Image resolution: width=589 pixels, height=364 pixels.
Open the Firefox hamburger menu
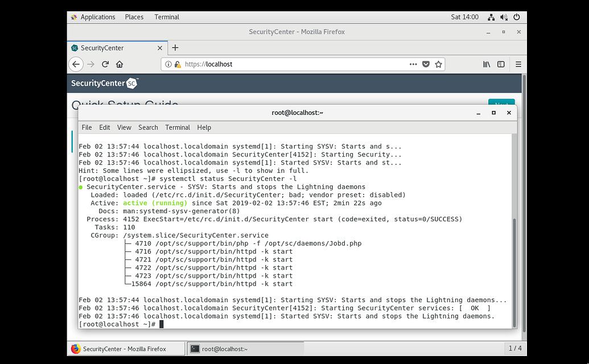pyautogui.click(x=518, y=64)
